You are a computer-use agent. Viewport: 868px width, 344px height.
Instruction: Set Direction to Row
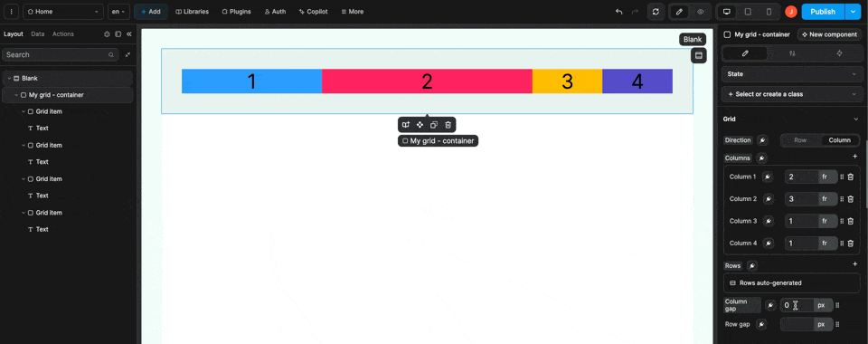[800, 140]
